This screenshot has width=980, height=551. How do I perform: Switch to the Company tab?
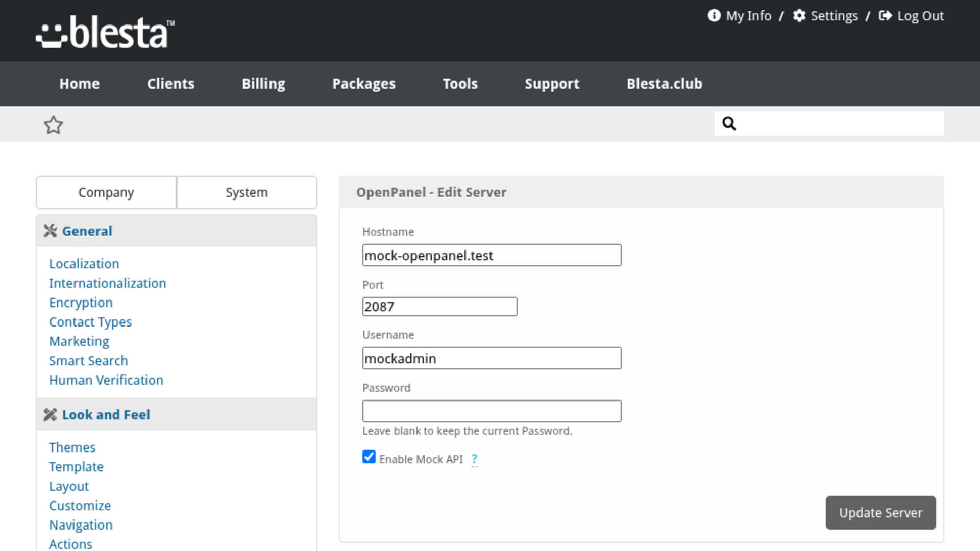tap(106, 192)
